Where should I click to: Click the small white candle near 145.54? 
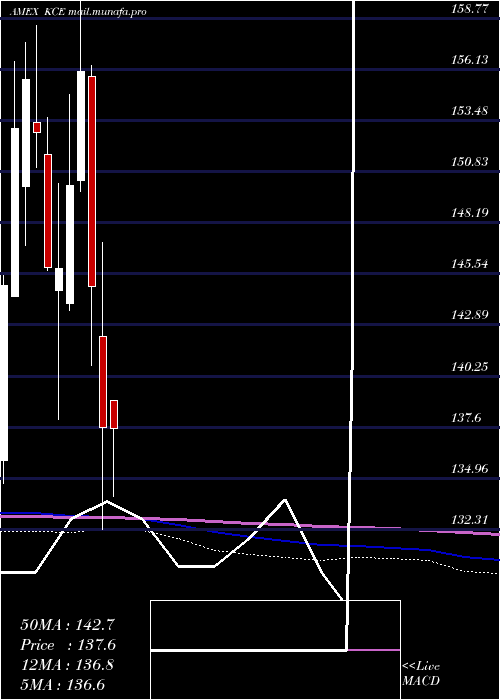[59, 279]
